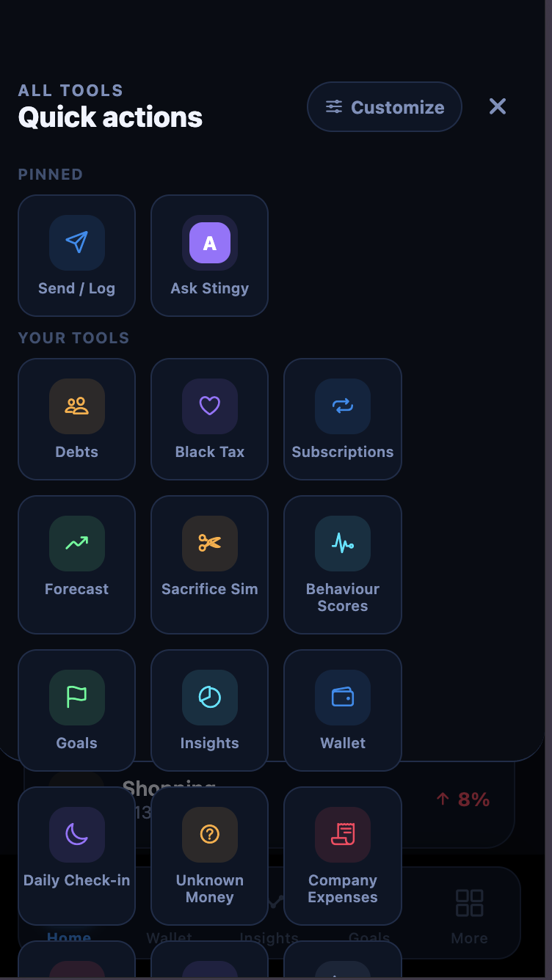Open the Debts tool
Image resolution: width=552 pixels, height=980 pixels.
[x=76, y=419]
